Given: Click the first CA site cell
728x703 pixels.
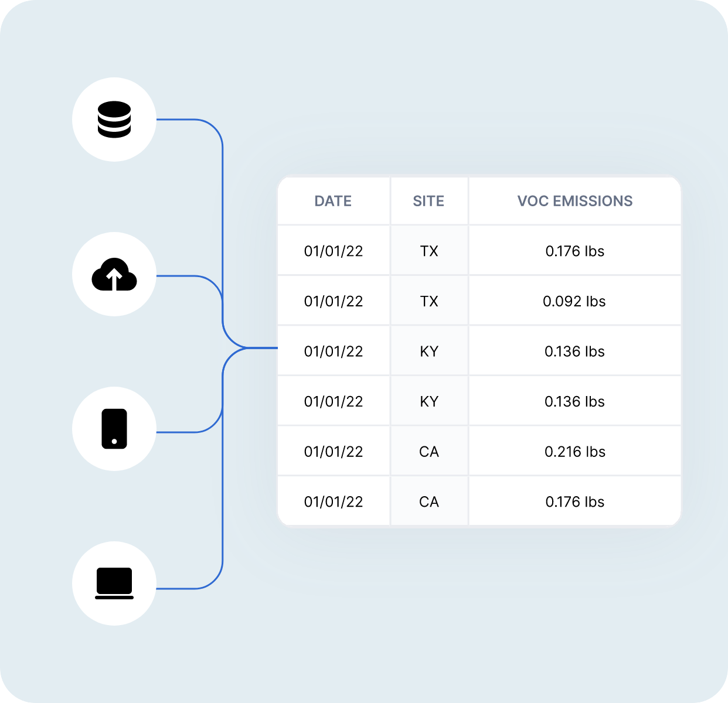Looking at the screenshot, I should point(428,451).
